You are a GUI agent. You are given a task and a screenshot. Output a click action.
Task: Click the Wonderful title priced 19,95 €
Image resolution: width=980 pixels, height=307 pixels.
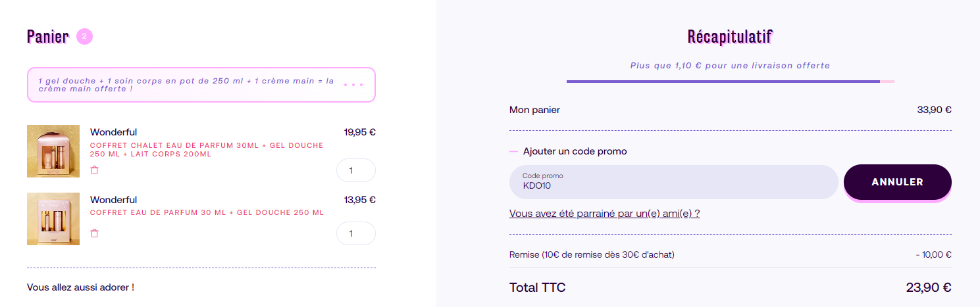coord(114,132)
